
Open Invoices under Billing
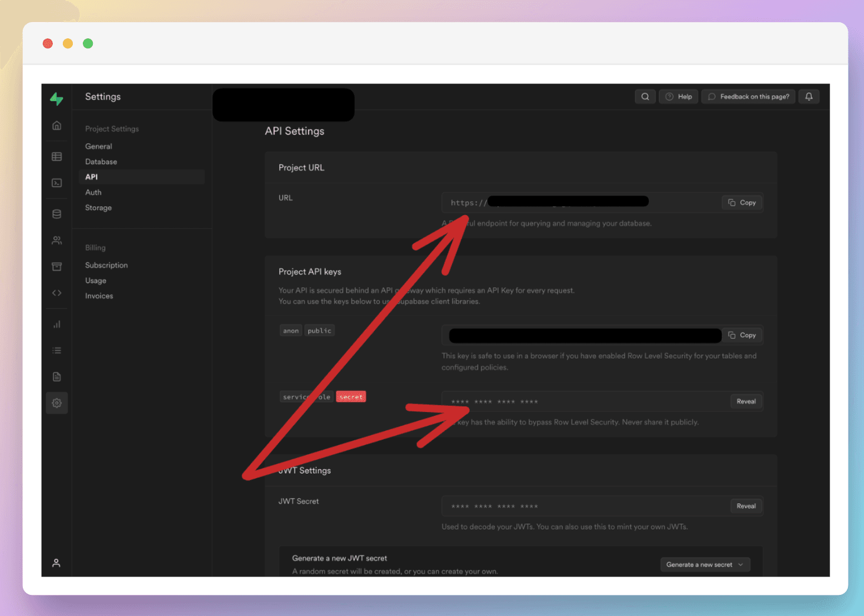pyautogui.click(x=99, y=296)
